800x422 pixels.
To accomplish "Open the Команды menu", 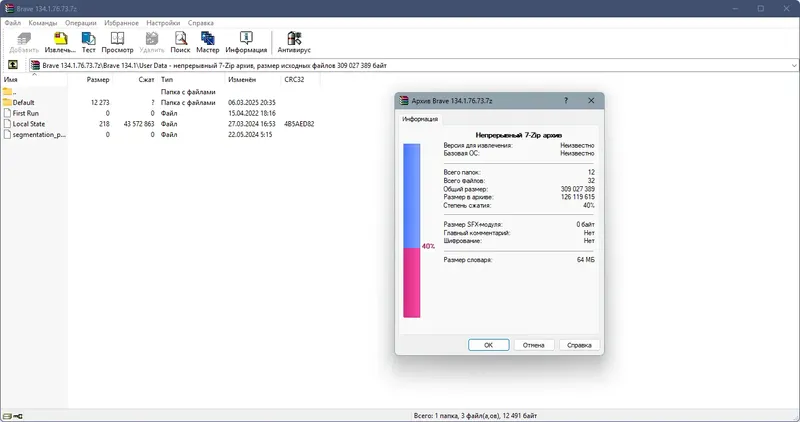I will pyautogui.click(x=43, y=23).
